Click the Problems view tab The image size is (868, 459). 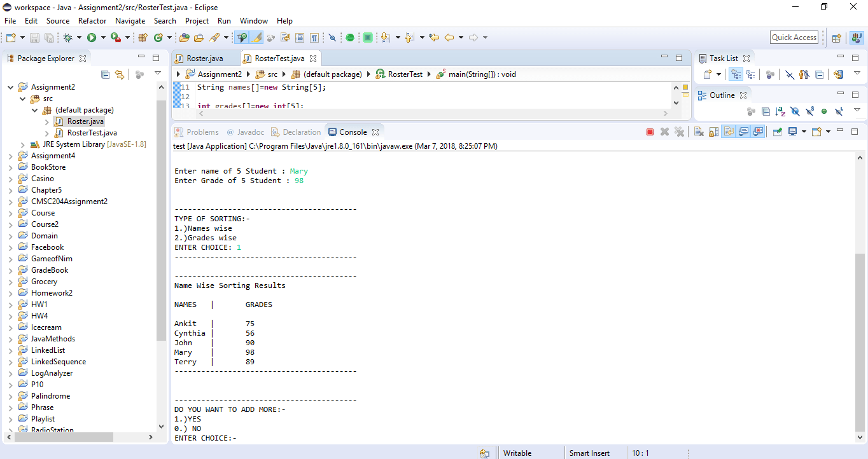(202, 132)
